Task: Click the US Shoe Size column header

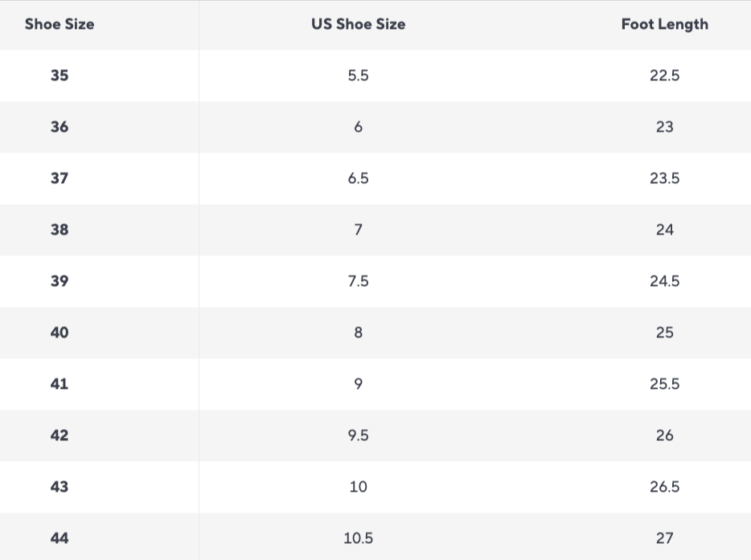Action: click(x=358, y=24)
